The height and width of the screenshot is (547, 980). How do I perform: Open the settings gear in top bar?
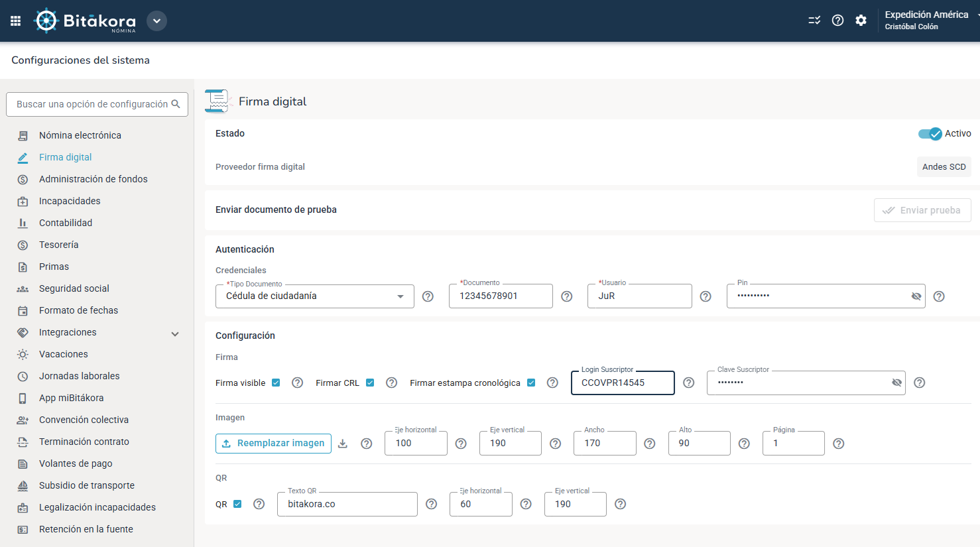click(861, 21)
